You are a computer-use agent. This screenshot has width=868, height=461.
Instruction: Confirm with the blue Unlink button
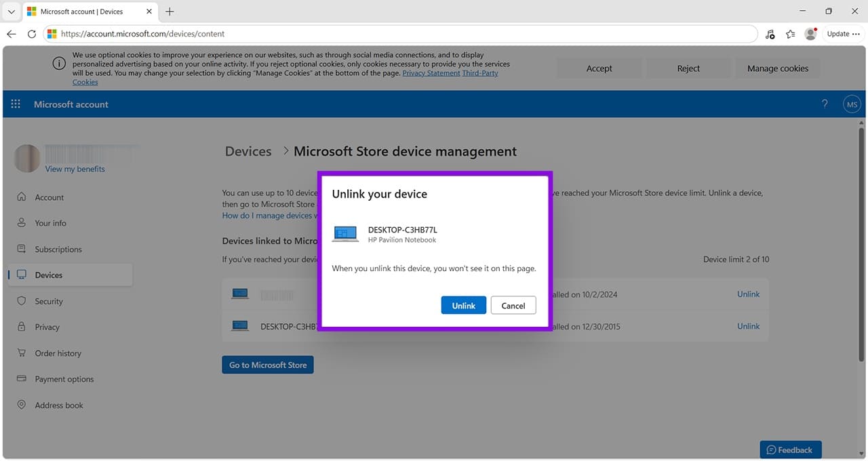[463, 305]
